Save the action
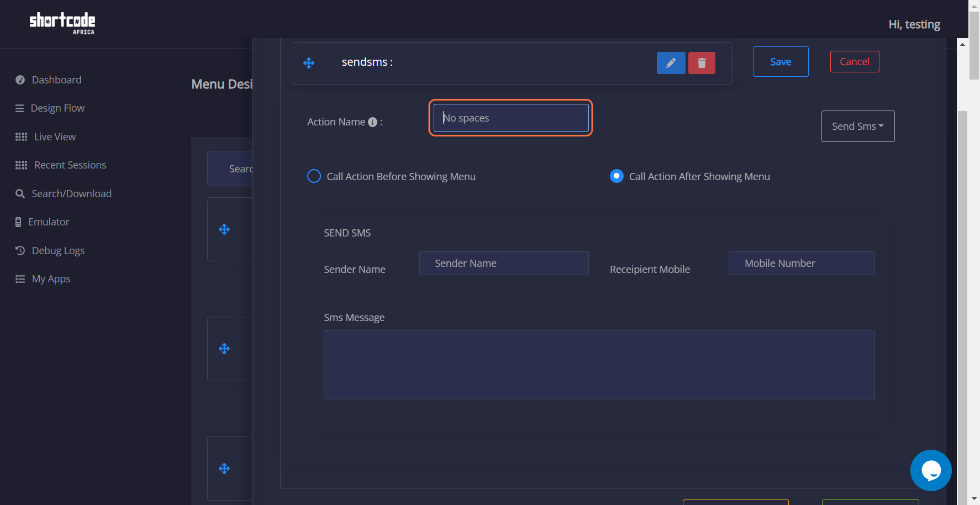 (x=781, y=62)
